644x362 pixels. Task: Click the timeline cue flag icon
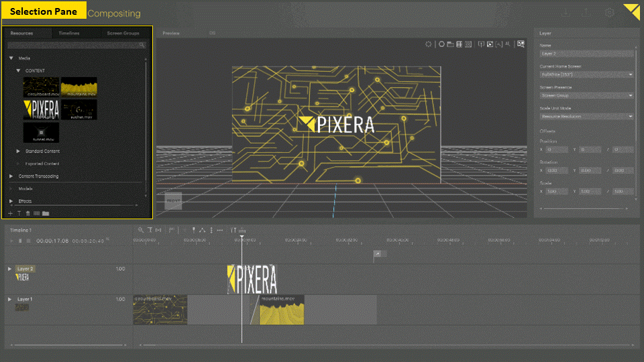click(x=172, y=230)
